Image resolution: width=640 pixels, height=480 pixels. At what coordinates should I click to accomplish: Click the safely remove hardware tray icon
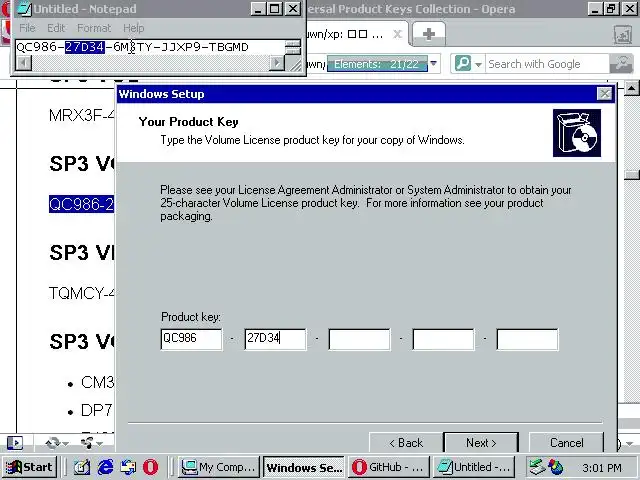[536, 467]
